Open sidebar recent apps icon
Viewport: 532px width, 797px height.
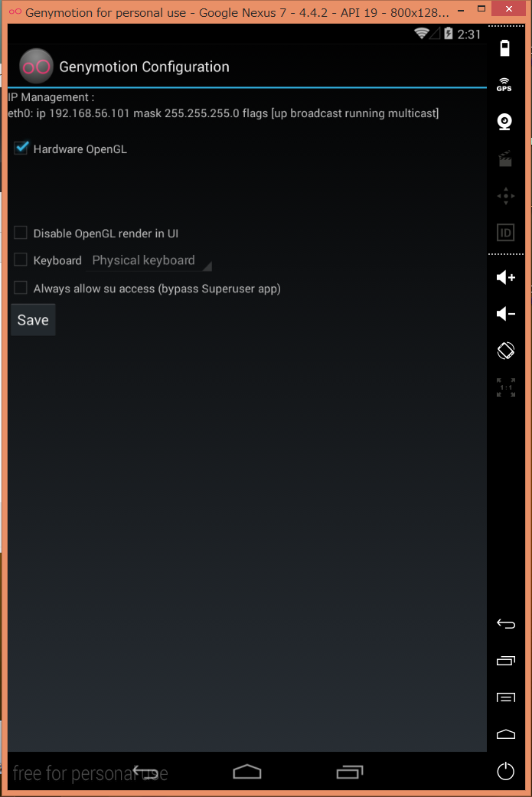[x=505, y=660]
